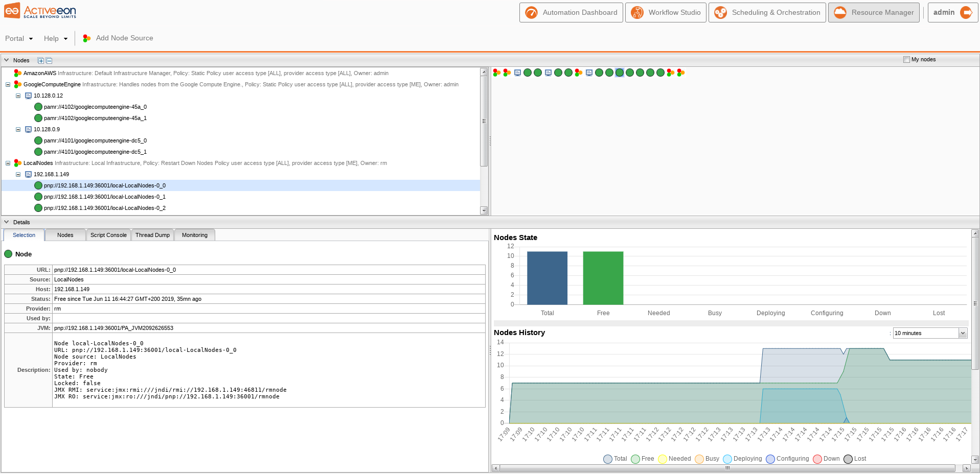This screenshot has width=980, height=474.
Task: Collapse the 10.128.0.9 host
Action: (18, 129)
